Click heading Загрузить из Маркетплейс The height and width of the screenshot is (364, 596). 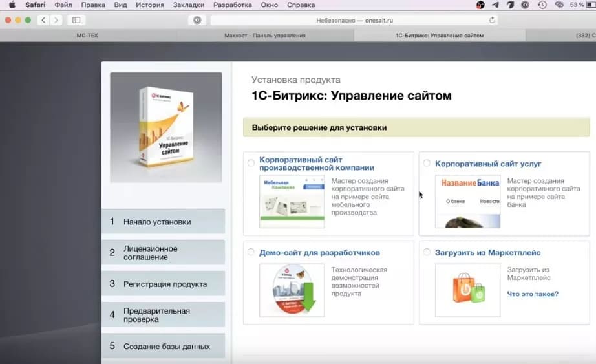coord(487,253)
